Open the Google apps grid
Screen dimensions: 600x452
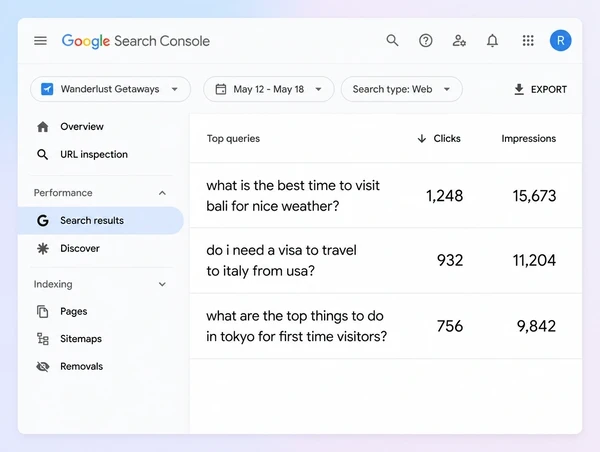(528, 41)
